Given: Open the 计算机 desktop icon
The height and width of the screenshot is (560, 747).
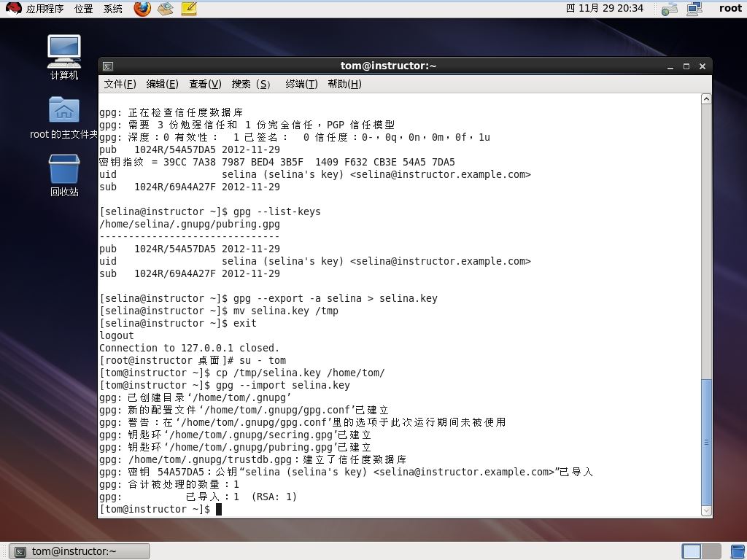Looking at the screenshot, I should 64,57.
